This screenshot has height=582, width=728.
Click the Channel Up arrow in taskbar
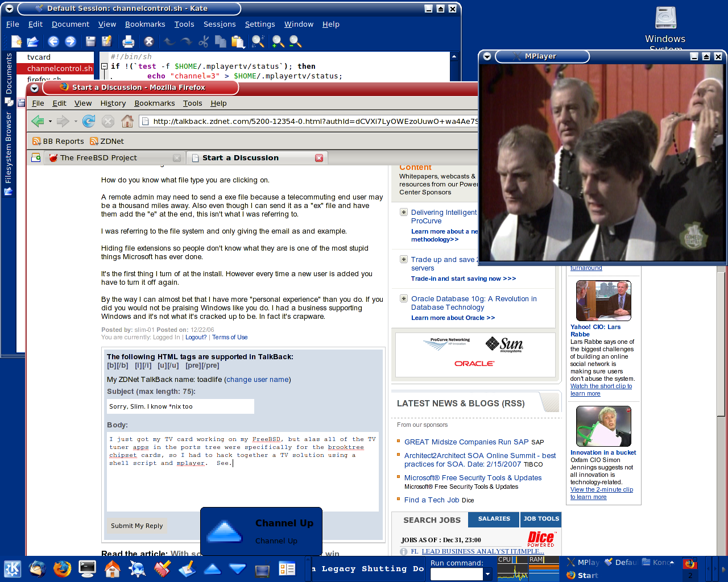212,569
